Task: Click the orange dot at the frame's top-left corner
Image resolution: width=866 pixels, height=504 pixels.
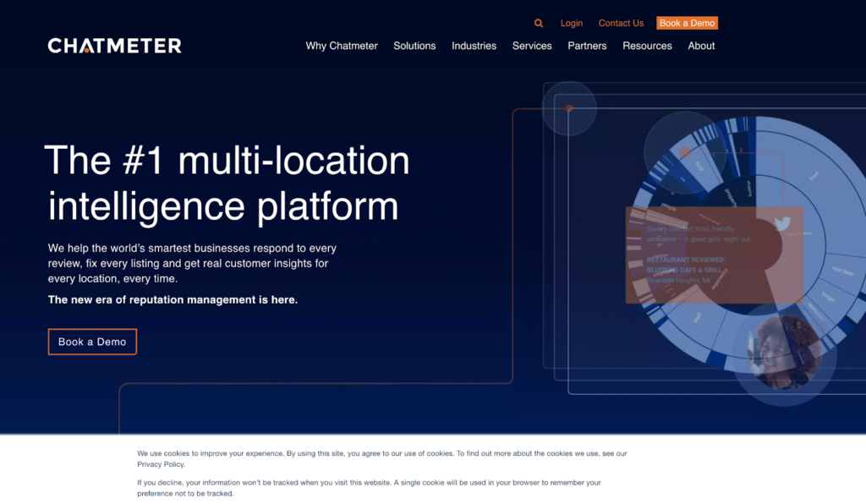Action: pos(569,108)
